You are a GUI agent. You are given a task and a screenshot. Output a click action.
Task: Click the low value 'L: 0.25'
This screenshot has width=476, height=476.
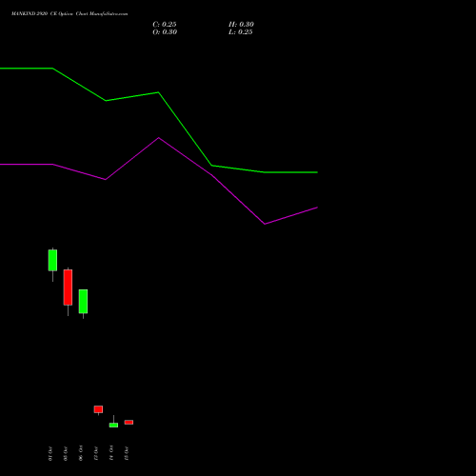241,32
